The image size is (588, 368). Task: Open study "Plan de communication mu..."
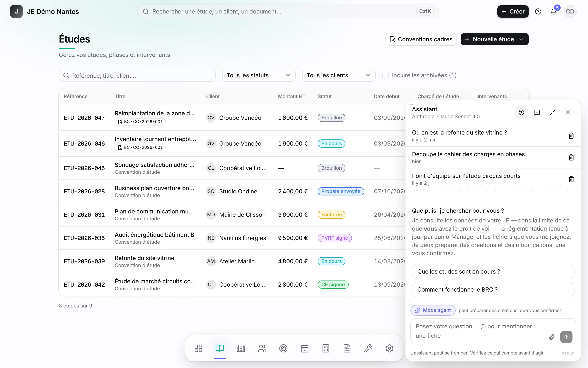pos(154,212)
